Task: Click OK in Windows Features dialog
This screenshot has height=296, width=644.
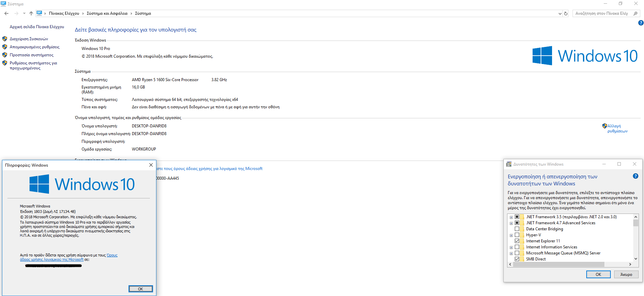Action: (x=598, y=274)
